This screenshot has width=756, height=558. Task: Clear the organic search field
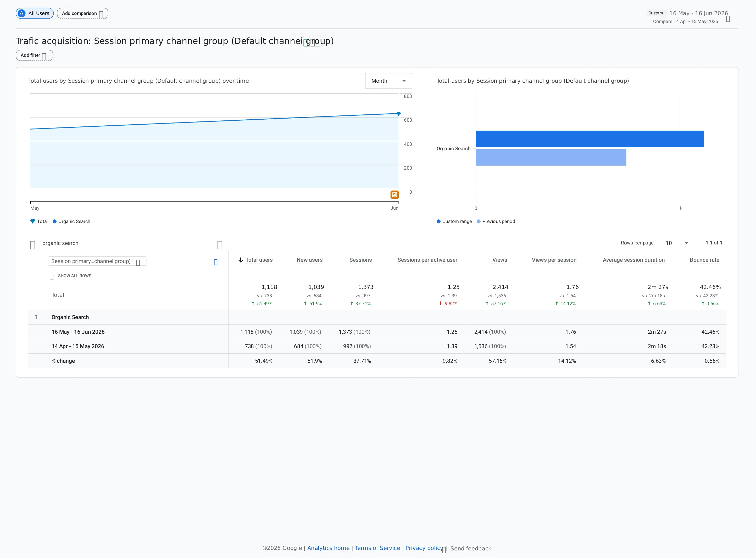[220, 244]
